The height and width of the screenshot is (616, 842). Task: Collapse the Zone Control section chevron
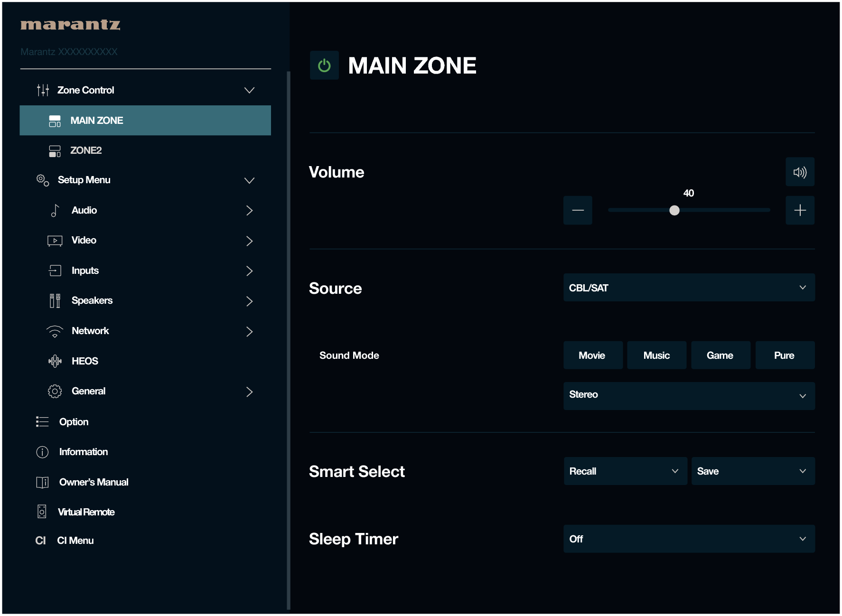tap(249, 90)
